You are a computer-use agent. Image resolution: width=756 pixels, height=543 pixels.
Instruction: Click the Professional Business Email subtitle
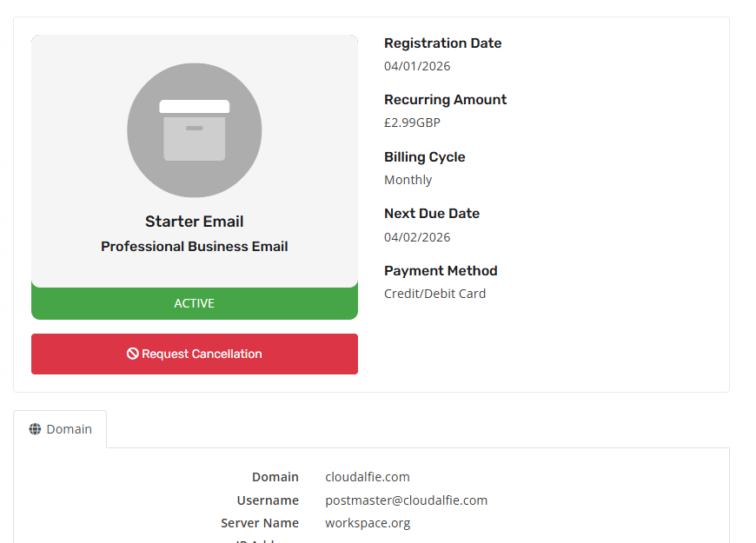tap(195, 247)
